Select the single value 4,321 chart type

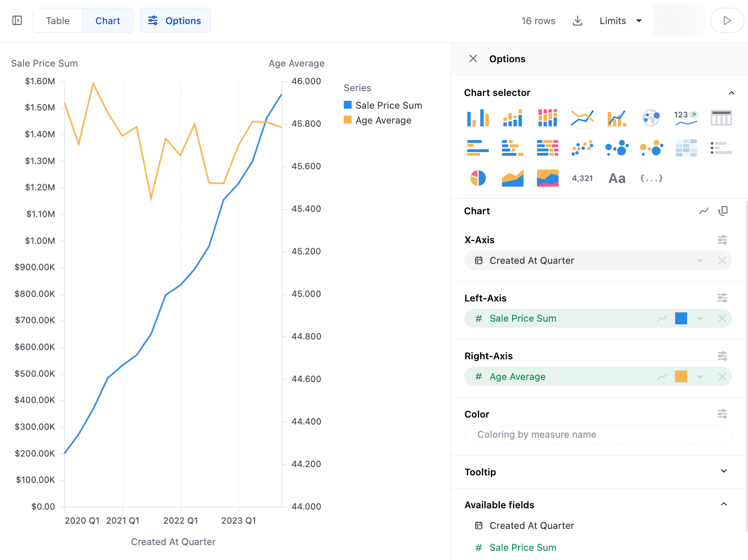(x=582, y=178)
